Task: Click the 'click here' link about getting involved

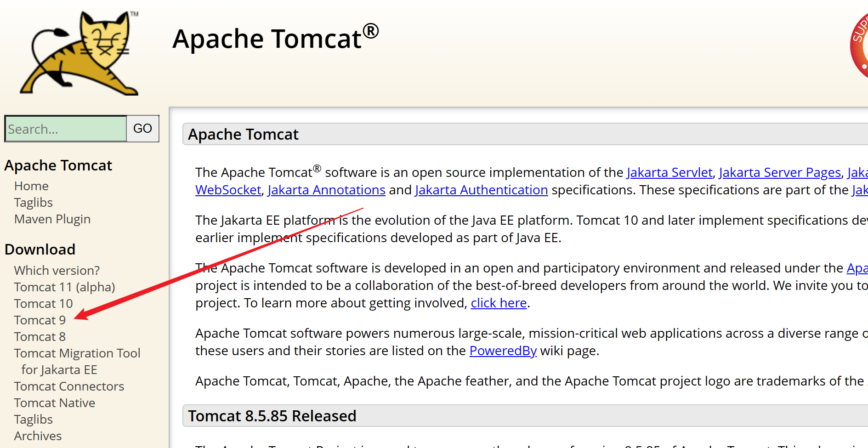Action: [x=499, y=303]
